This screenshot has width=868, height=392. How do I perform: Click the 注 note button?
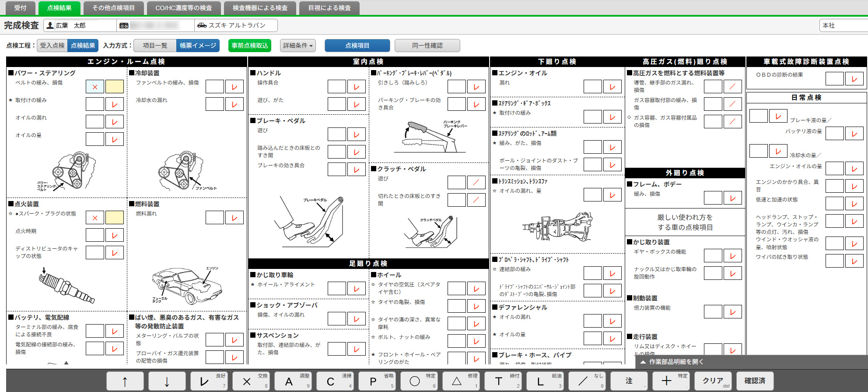[629, 381]
